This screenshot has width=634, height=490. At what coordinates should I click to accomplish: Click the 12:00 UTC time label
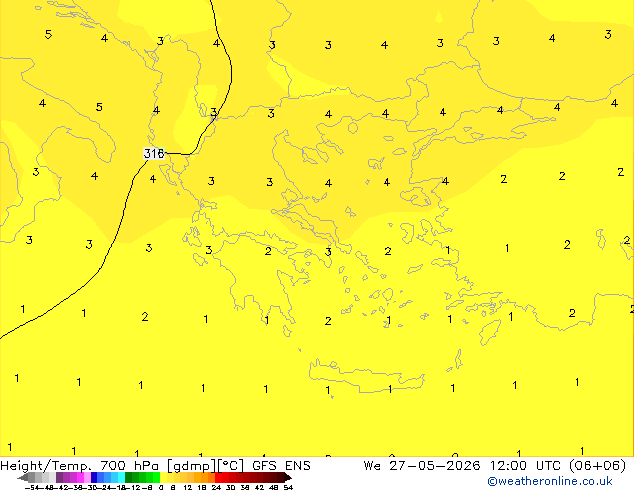pos(523,466)
